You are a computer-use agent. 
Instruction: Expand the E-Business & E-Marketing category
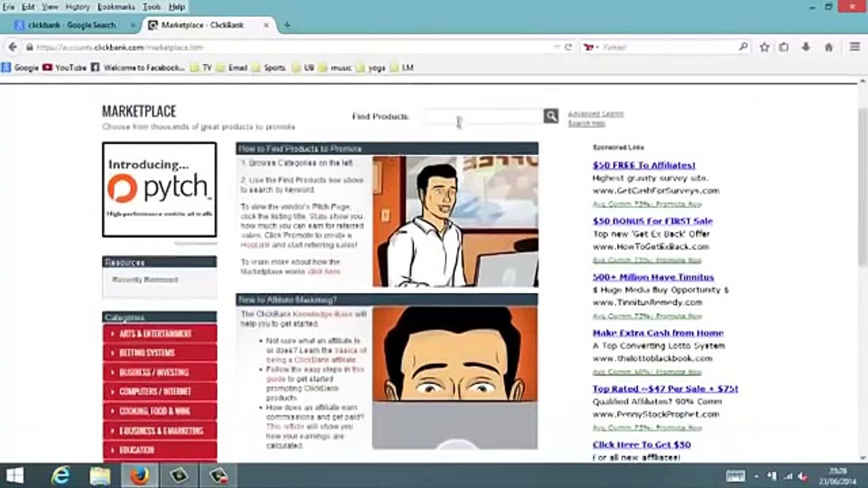point(159,430)
